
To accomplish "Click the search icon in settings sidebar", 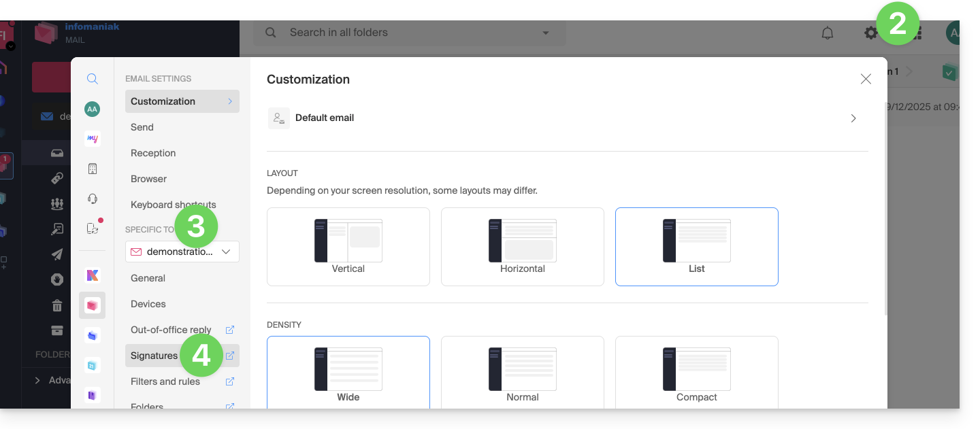I will [93, 79].
